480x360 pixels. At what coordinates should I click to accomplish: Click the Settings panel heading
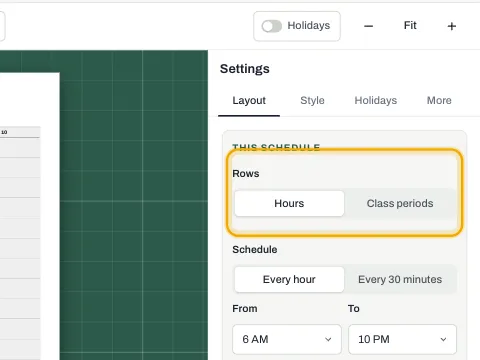pos(245,69)
